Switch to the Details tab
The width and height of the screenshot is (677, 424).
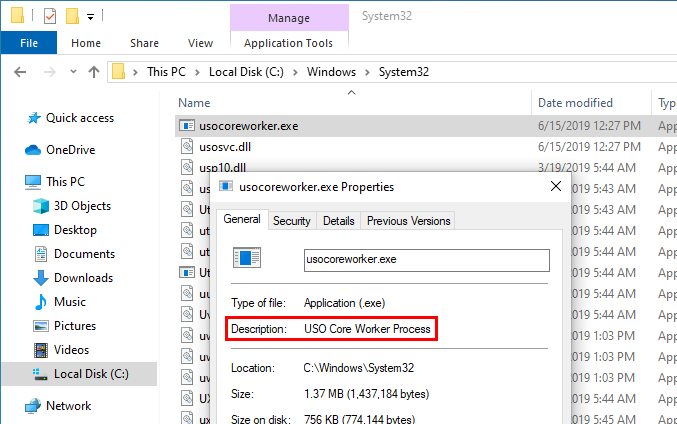coord(338,221)
